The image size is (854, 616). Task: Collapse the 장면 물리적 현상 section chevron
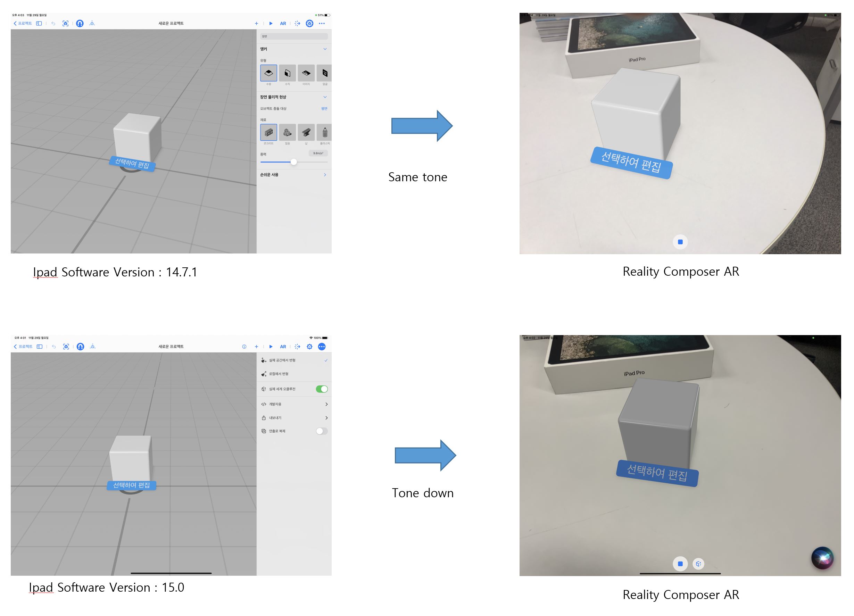tap(325, 97)
